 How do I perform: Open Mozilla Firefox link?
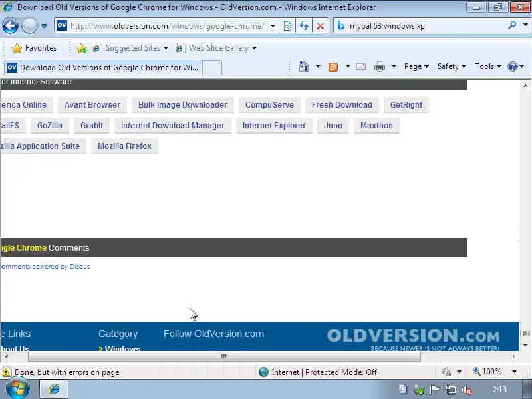click(x=124, y=146)
